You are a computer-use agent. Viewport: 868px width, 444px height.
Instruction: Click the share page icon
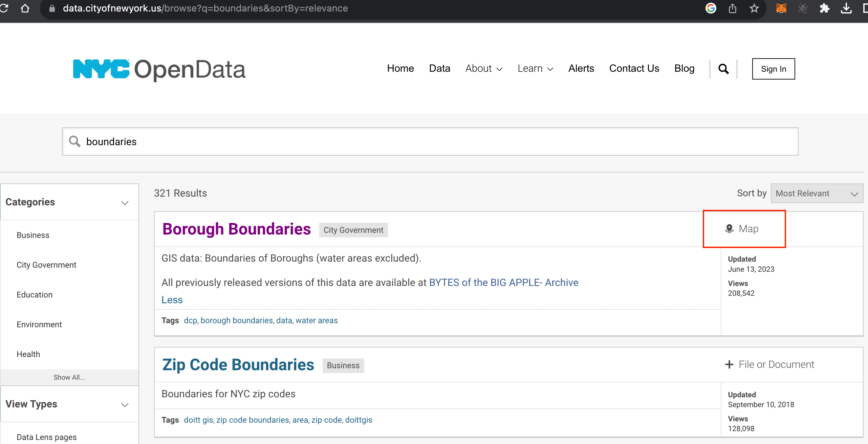tap(733, 8)
